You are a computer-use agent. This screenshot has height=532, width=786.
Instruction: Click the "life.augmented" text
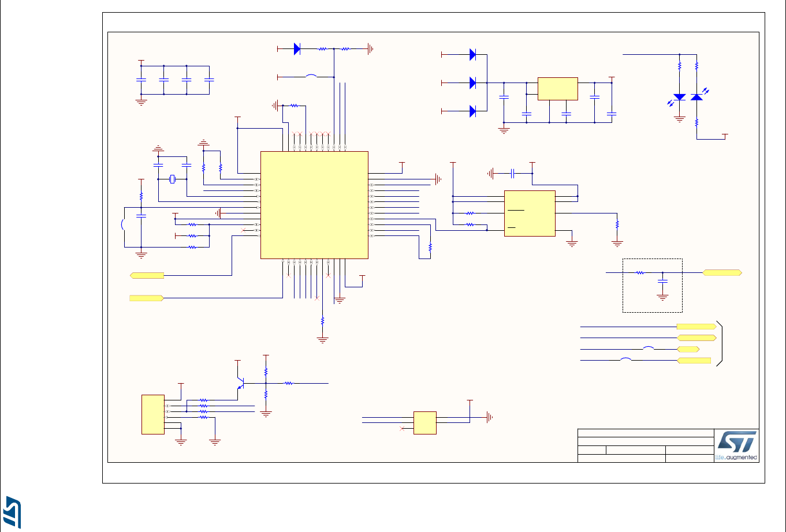pyautogui.click(x=736, y=457)
